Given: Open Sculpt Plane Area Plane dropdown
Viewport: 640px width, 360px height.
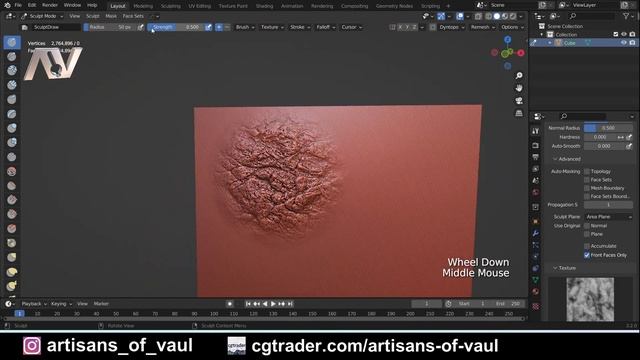Looking at the screenshot, I should tap(608, 217).
